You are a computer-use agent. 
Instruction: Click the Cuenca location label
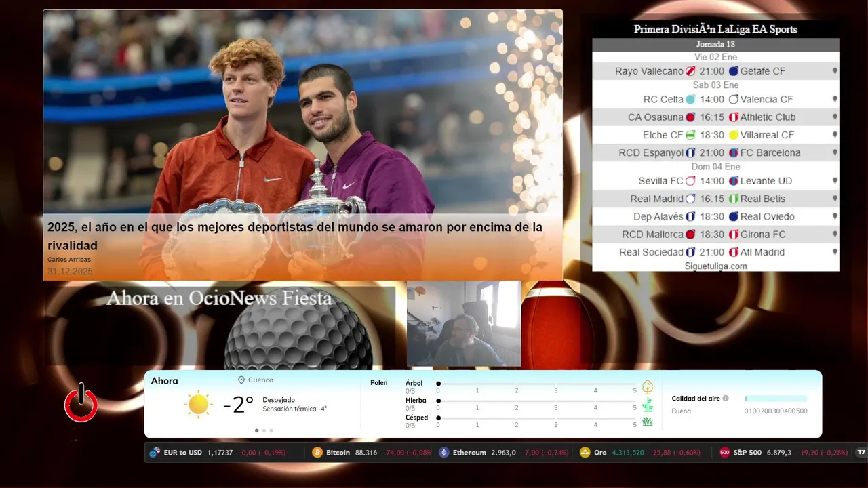(x=261, y=380)
